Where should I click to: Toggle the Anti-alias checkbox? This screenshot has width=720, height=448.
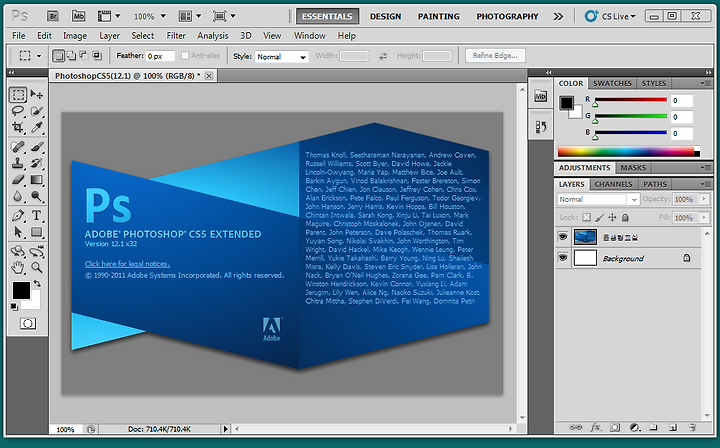[x=185, y=56]
